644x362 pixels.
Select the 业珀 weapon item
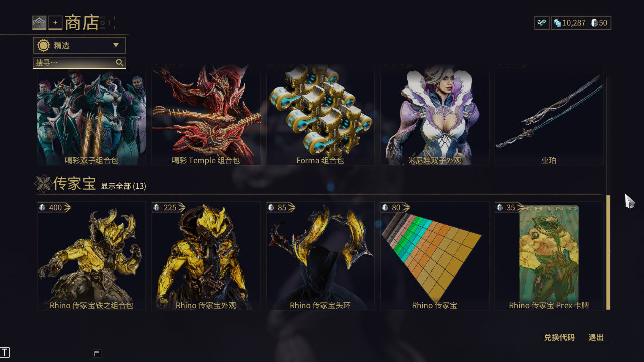(548, 115)
